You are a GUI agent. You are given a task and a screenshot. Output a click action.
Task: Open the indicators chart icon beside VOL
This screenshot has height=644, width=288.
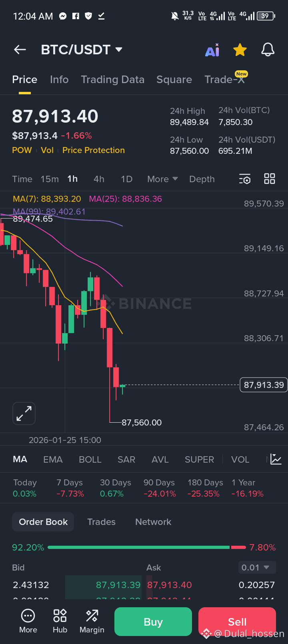pos(275,459)
